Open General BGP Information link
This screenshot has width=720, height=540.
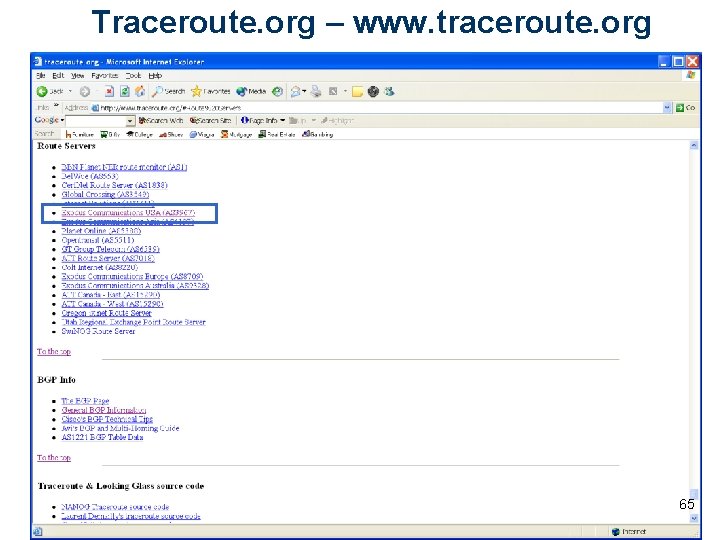[104, 410]
